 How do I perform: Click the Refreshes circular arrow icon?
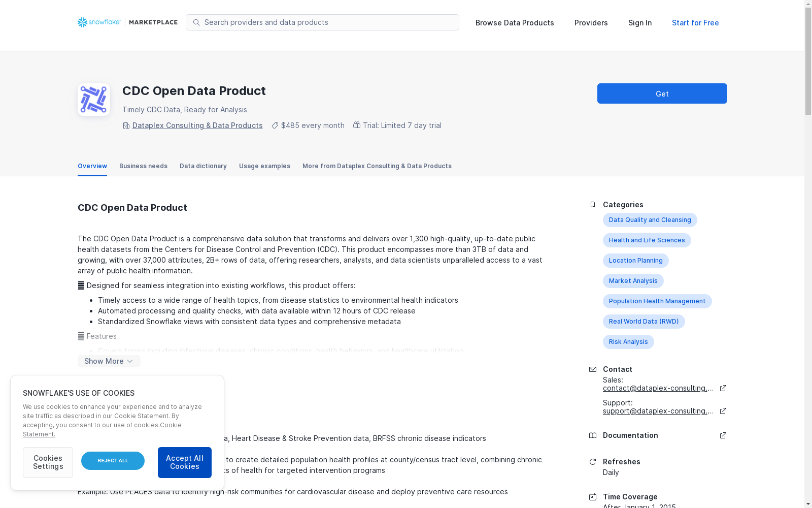pyautogui.click(x=592, y=462)
